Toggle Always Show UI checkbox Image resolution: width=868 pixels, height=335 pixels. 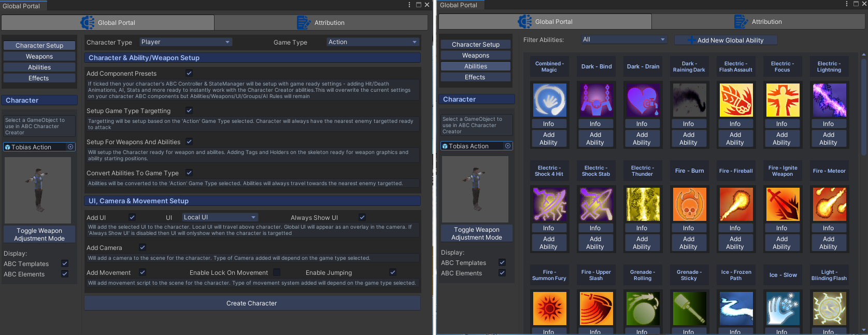tap(362, 217)
